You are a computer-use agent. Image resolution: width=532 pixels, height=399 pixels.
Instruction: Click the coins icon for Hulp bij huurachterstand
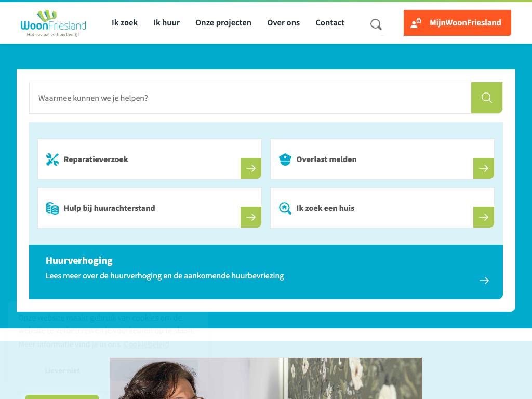[x=52, y=208]
